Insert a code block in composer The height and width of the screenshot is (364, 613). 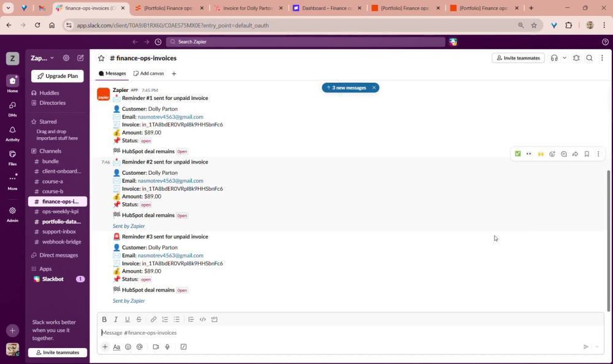point(214,319)
